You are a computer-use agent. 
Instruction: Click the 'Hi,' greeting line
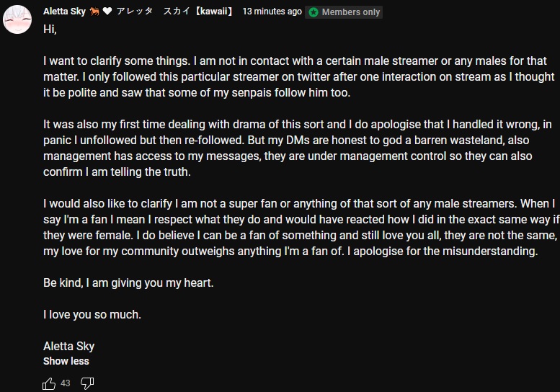50,30
